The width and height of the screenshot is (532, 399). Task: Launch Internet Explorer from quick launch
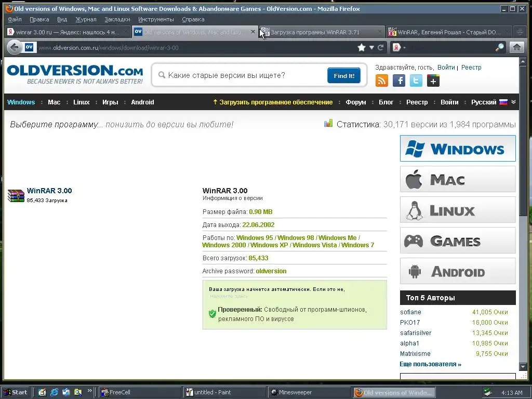coord(54,392)
